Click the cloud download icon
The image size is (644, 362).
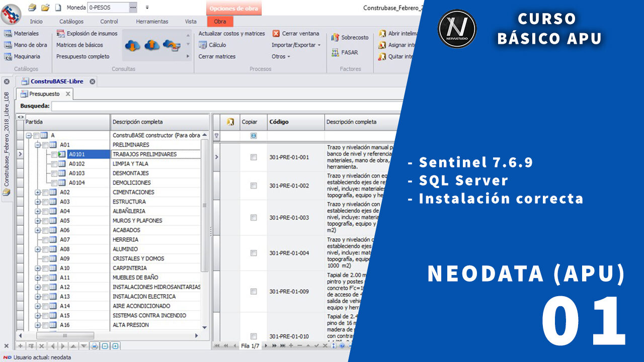click(x=132, y=45)
